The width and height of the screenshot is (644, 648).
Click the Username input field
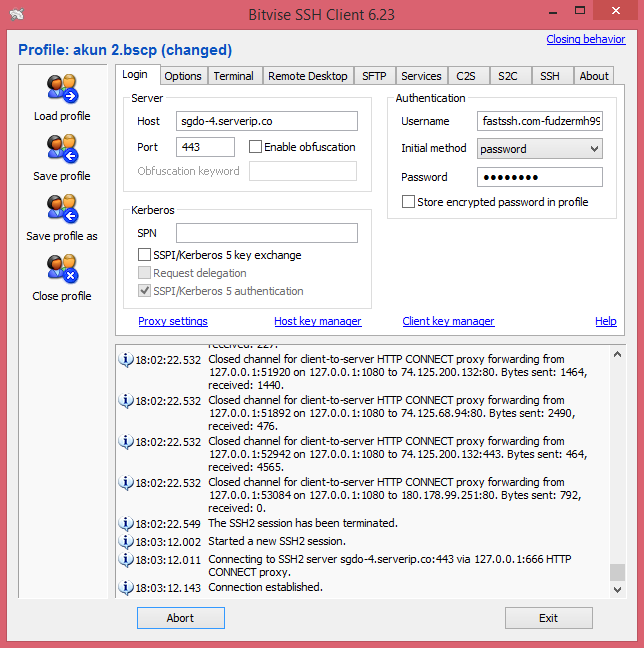click(x=539, y=121)
